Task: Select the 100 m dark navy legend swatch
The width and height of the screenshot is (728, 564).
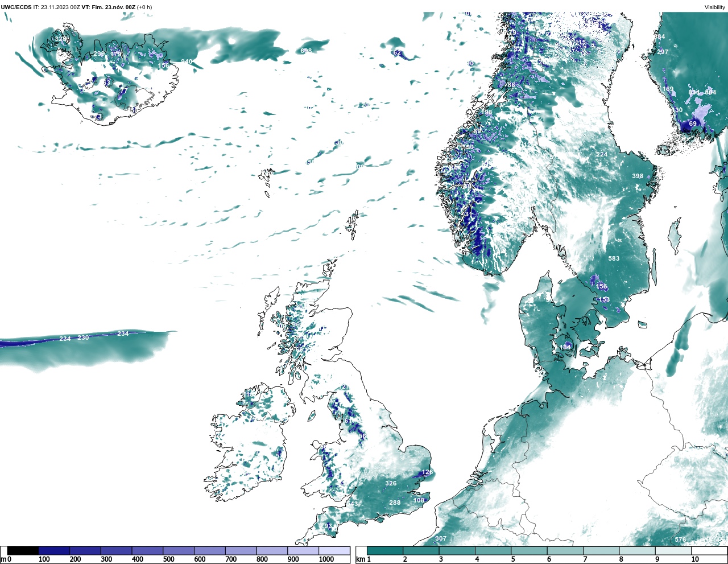Action: (x=54, y=551)
